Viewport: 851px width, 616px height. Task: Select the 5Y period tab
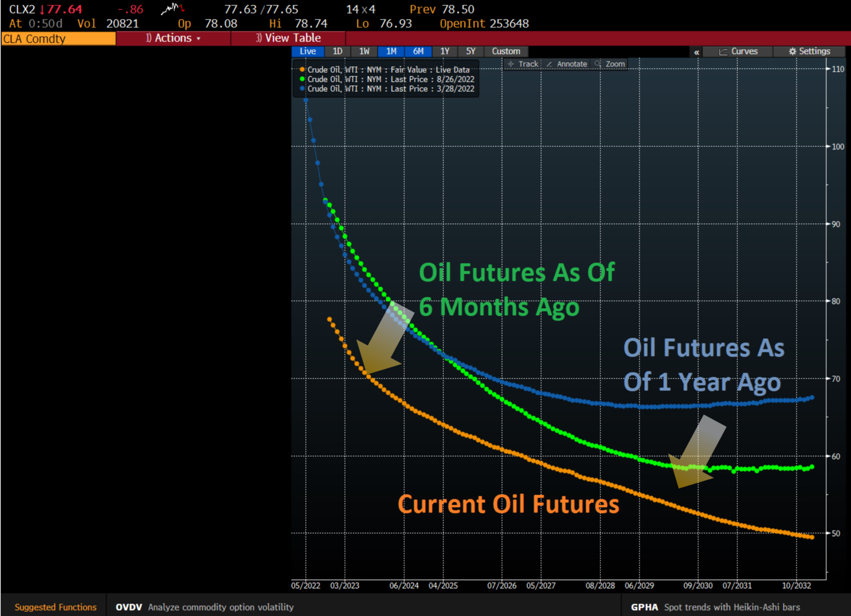471,52
